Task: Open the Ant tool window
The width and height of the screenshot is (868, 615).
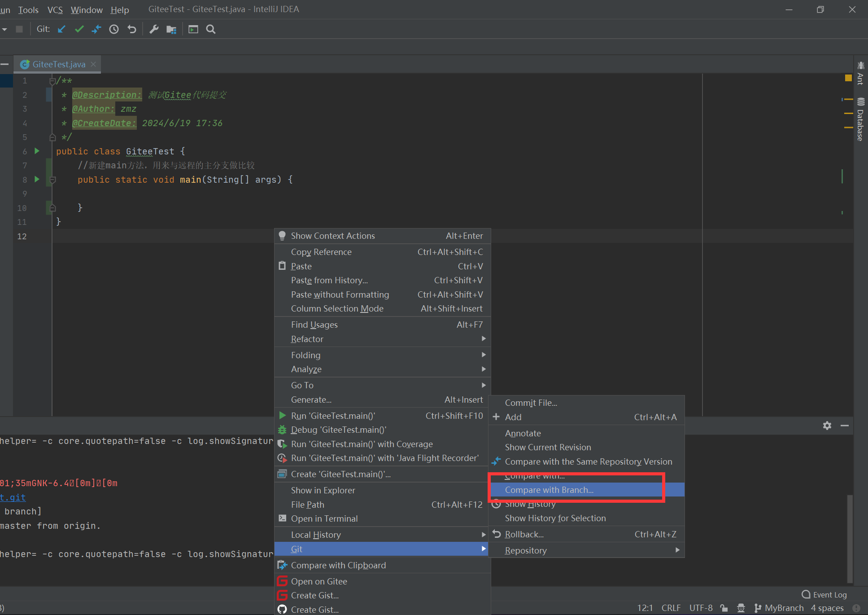Action: 860,72
